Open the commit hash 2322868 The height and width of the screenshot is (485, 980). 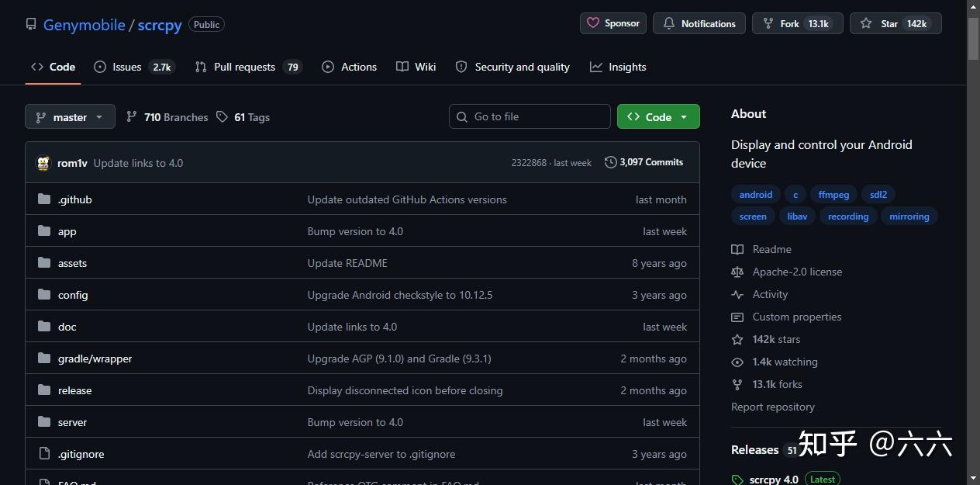529,163
